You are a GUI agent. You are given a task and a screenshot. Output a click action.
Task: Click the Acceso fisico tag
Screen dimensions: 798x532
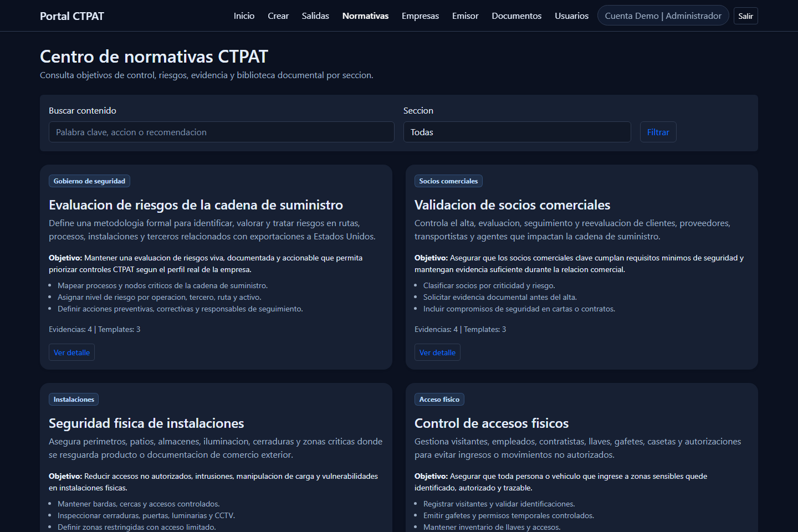pyautogui.click(x=439, y=400)
